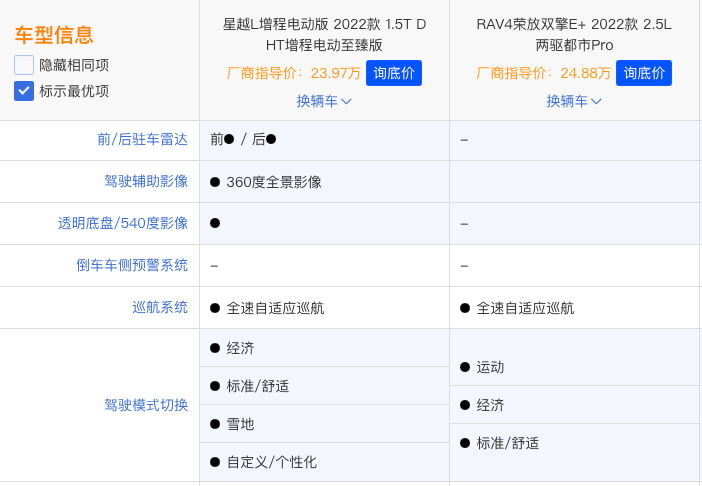
Task: Select 经济 mode in 星越L column
Action: pos(240,348)
